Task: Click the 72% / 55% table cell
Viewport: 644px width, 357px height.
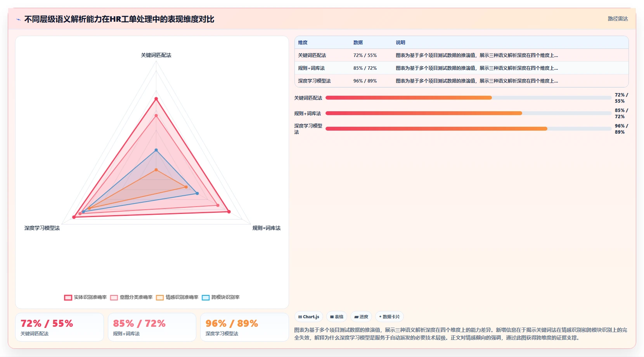Action: pos(365,55)
